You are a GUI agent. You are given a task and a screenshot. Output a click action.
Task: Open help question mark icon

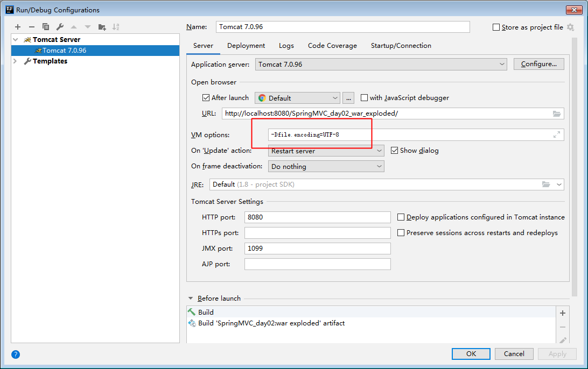point(16,354)
